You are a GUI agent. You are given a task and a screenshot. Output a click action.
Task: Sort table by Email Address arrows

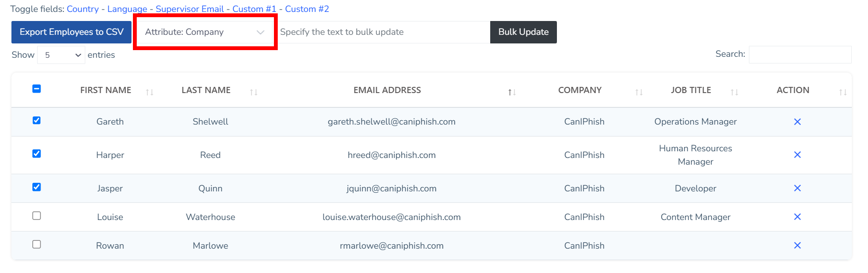[512, 92]
